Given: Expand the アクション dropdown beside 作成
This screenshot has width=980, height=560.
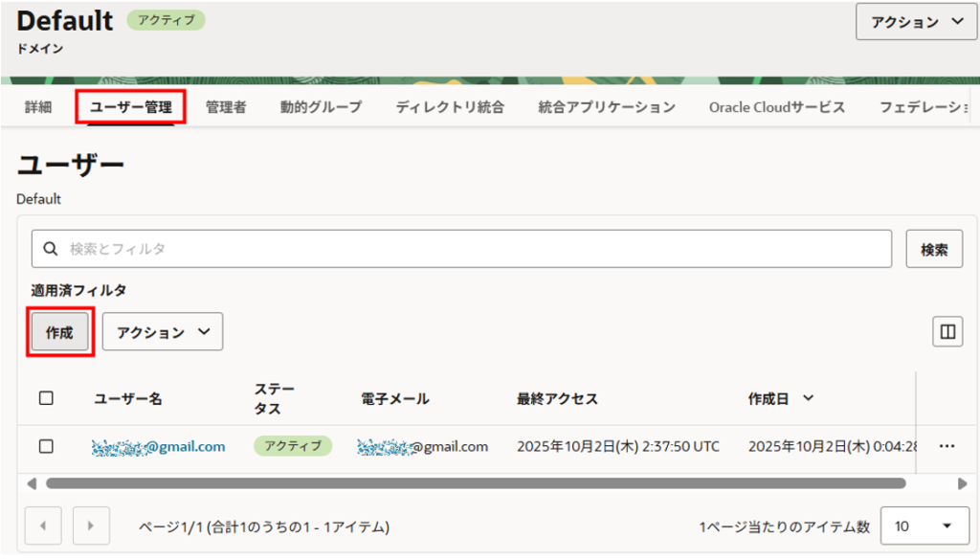Looking at the screenshot, I should click(x=163, y=332).
